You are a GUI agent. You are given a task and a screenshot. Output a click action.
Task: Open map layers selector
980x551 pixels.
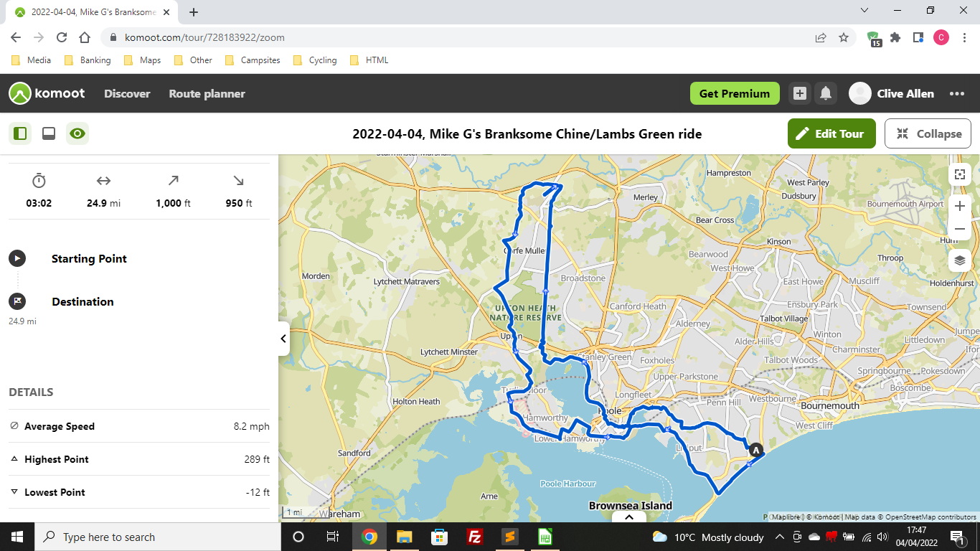coord(960,260)
